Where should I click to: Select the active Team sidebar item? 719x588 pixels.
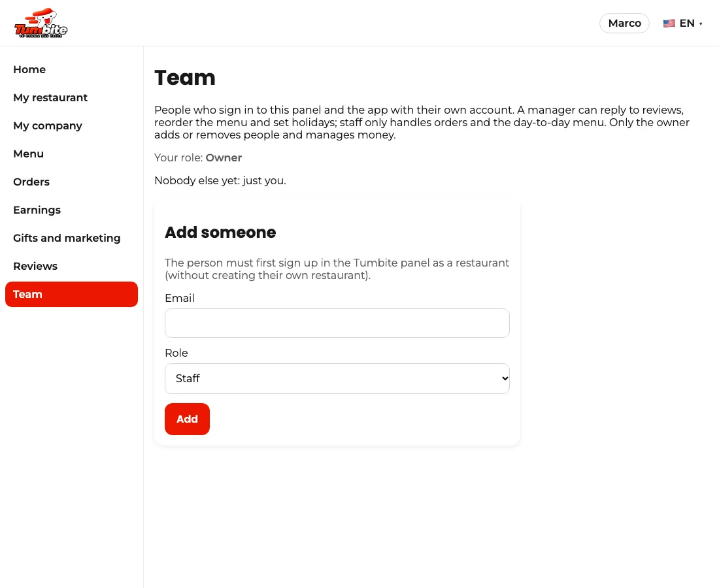pyautogui.click(x=71, y=294)
